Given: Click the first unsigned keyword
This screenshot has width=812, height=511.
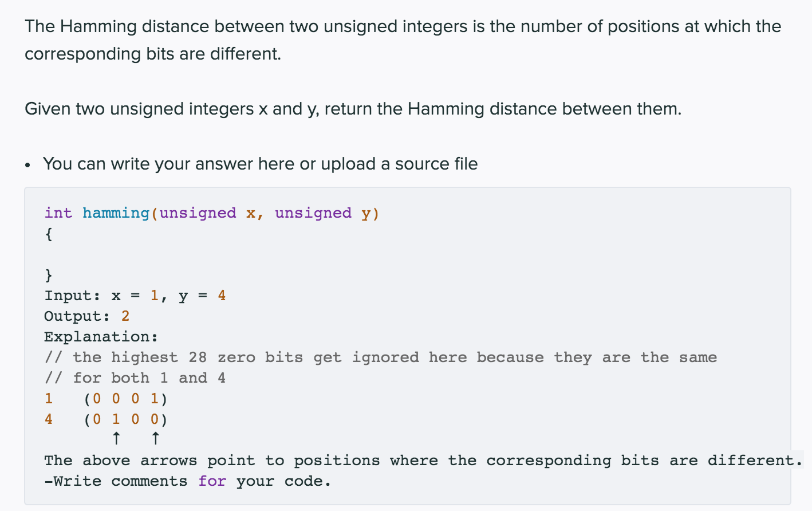Looking at the screenshot, I should click(198, 213).
